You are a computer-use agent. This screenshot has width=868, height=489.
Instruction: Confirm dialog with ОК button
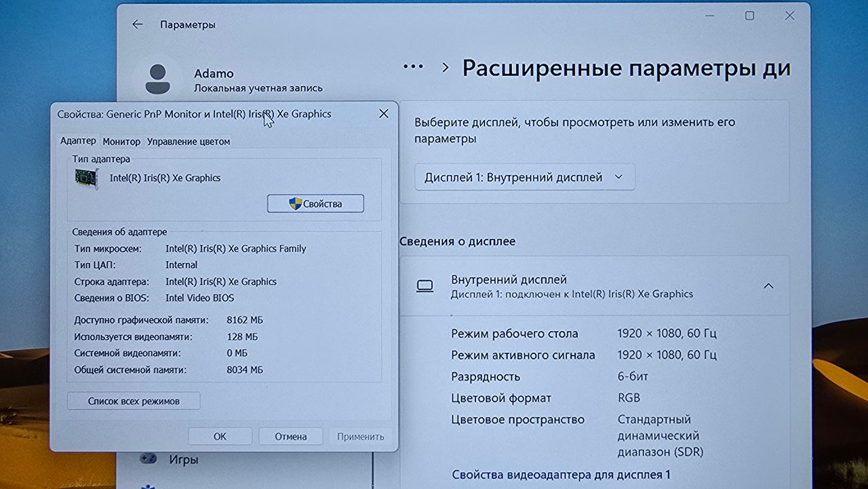pos(220,436)
